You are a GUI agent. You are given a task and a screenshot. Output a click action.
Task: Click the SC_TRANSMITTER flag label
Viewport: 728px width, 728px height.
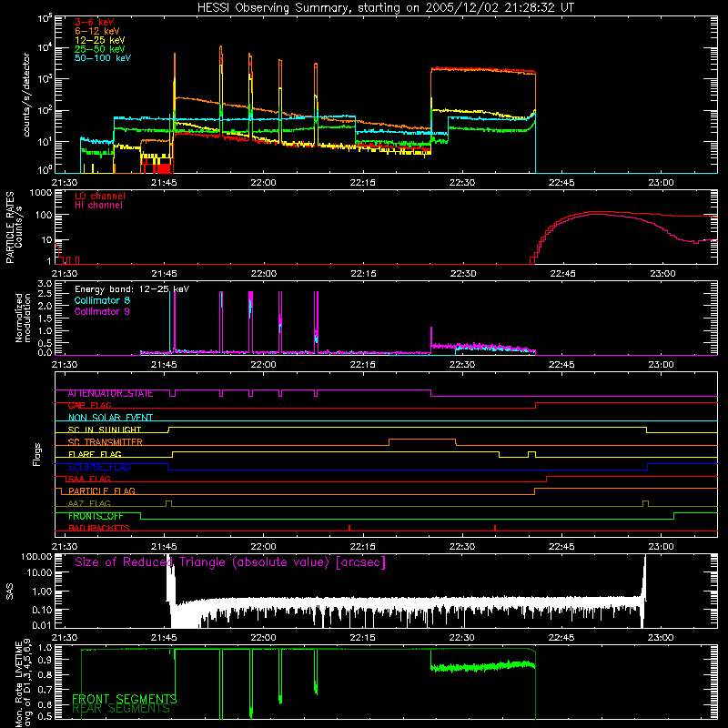click(106, 442)
